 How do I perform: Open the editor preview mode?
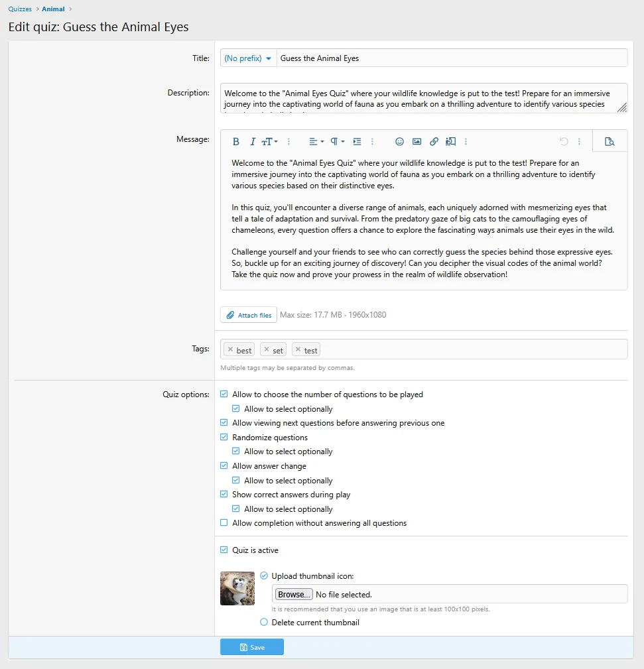[x=610, y=141]
